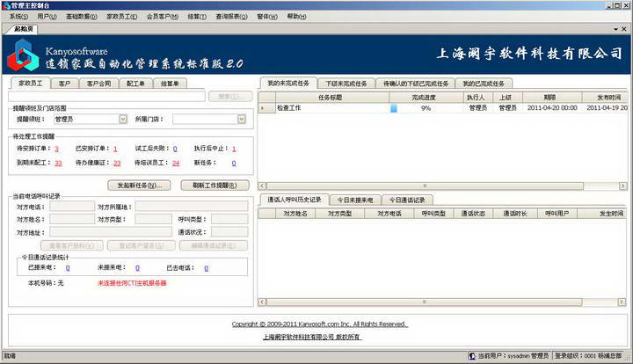This screenshot has width=633, height=364.
Task: Switch to the 客户合同 search tab
Action: tap(98, 84)
